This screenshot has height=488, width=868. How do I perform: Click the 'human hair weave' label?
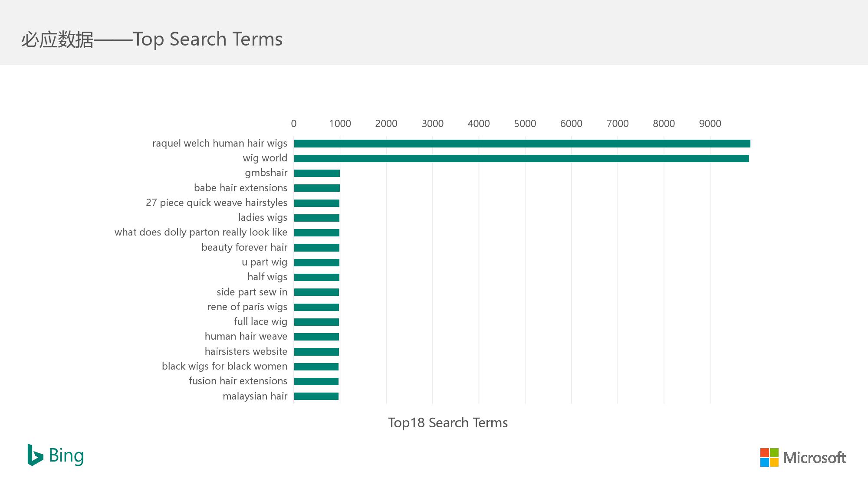click(x=246, y=337)
